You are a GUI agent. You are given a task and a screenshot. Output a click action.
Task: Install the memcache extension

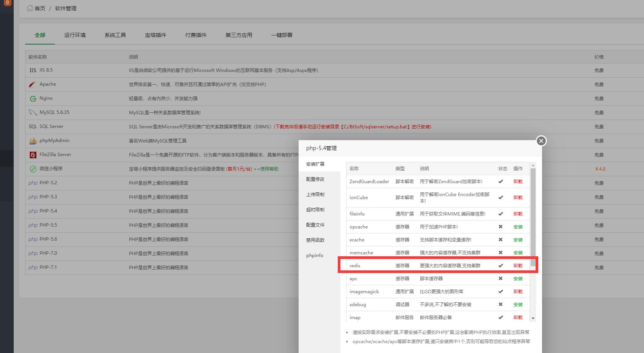pyautogui.click(x=518, y=253)
